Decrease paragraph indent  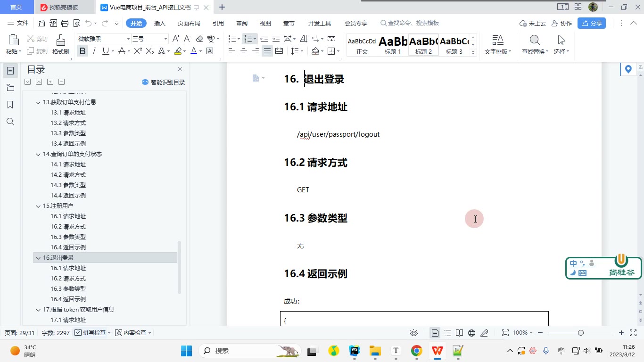(x=264, y=39)
